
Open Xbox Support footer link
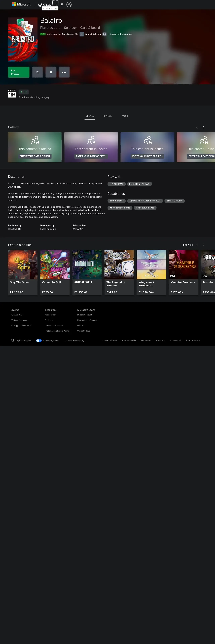coord(51,315)
